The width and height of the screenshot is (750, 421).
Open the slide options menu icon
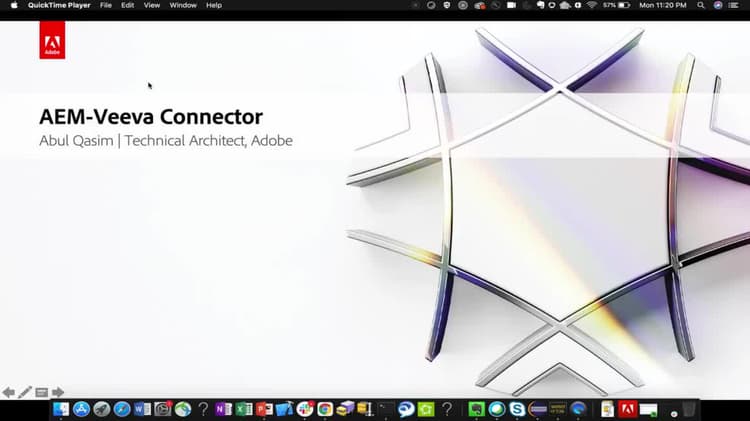(x=42, y=393)
